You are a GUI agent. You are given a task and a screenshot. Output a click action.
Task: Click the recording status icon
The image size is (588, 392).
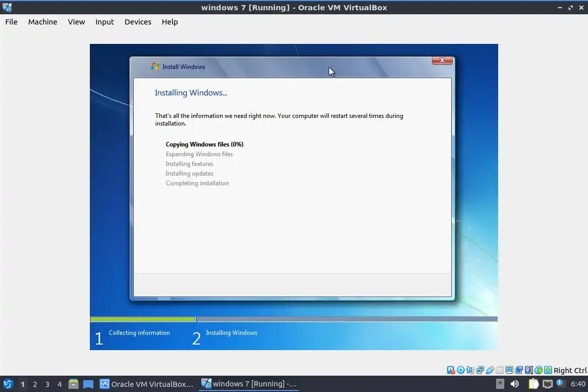click(519, 370)
